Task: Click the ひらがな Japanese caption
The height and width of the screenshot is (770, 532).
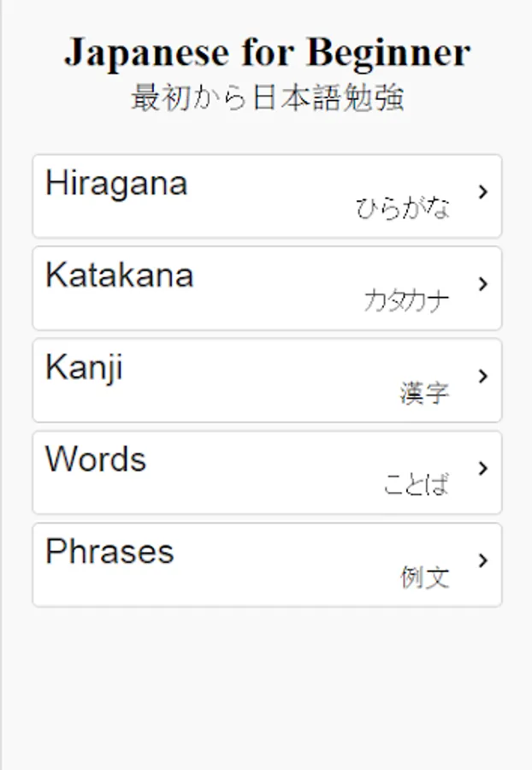Action: 403,209
